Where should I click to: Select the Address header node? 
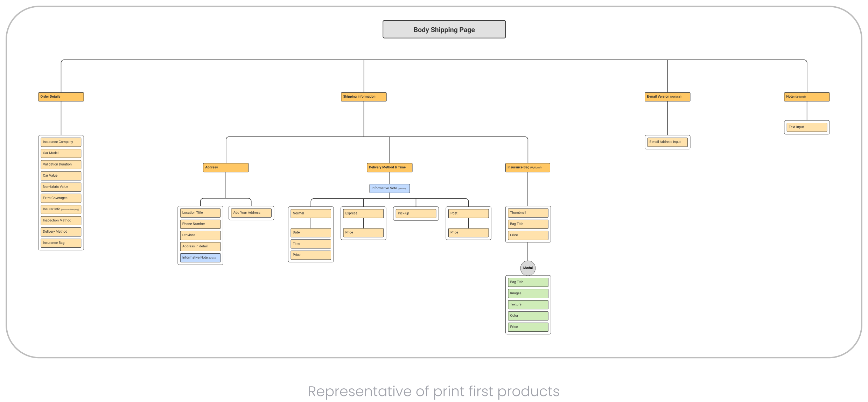226,168
